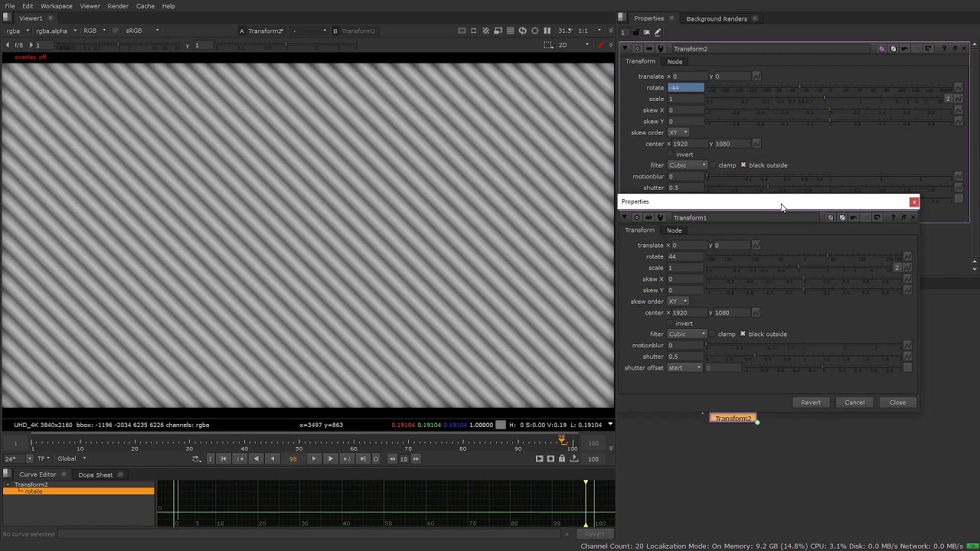Click the translate animation menu icon in Transform1
980x551 pixels.
[756, 245]
